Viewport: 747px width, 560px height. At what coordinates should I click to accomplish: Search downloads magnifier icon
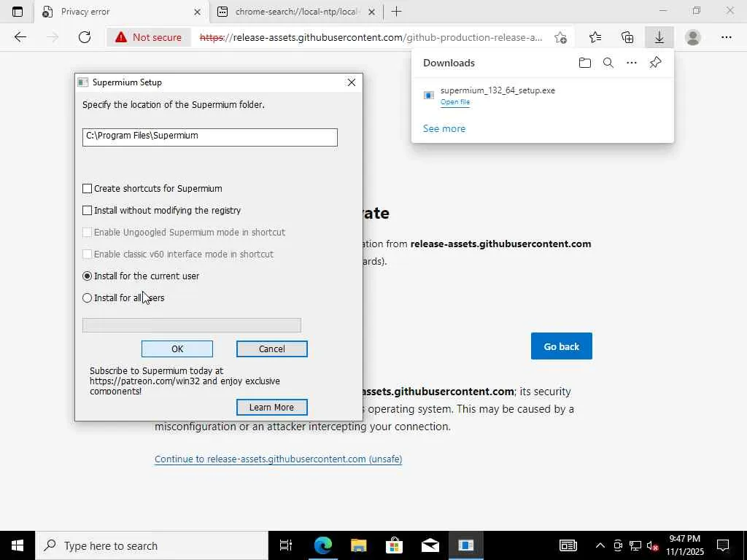coord(608,63)
